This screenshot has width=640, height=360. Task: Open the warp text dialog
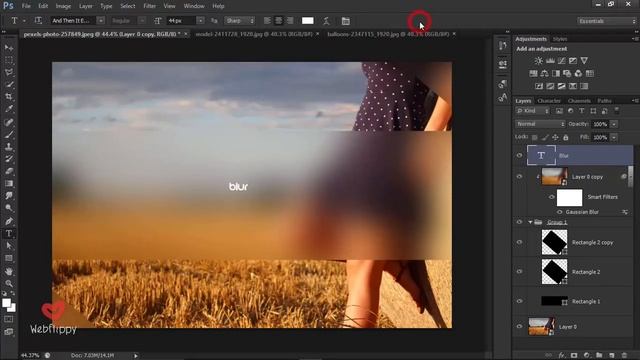[x=327, y=21]
